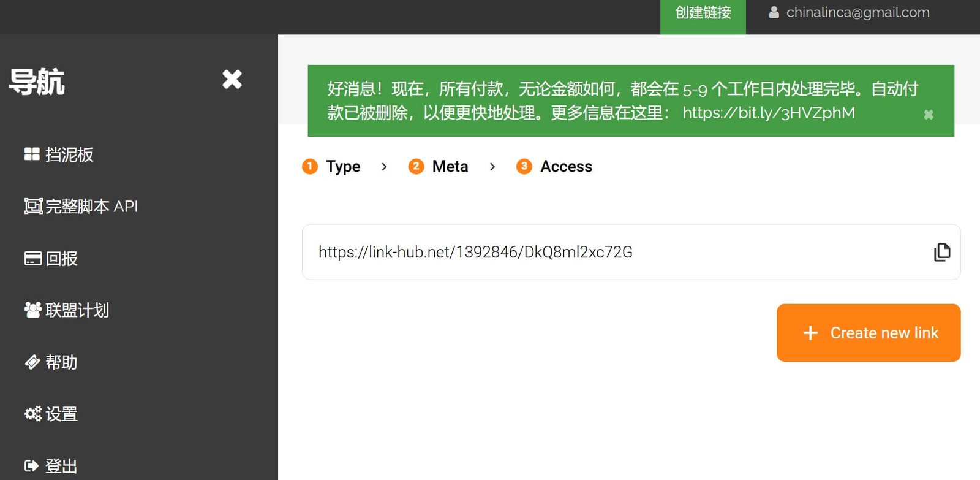Click the 完整脚本 API icon in sidebar
Viewport: 980px width, 480px height.
click(x=33, y=206)
